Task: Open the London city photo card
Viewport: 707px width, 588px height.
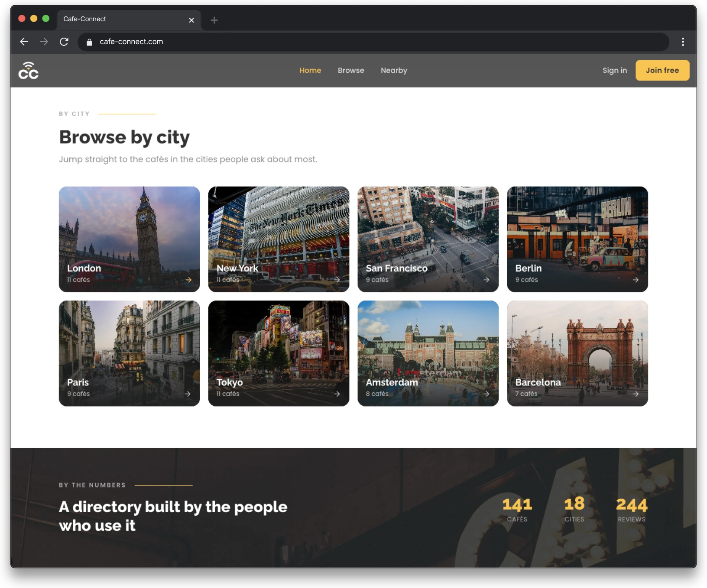Action: pyautogui.click(x=129, y=239)
